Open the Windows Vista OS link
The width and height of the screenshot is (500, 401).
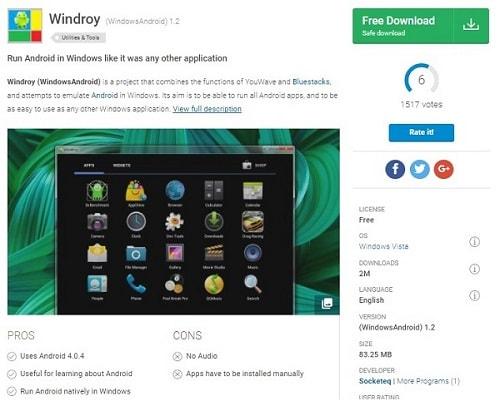coord(383,246)
